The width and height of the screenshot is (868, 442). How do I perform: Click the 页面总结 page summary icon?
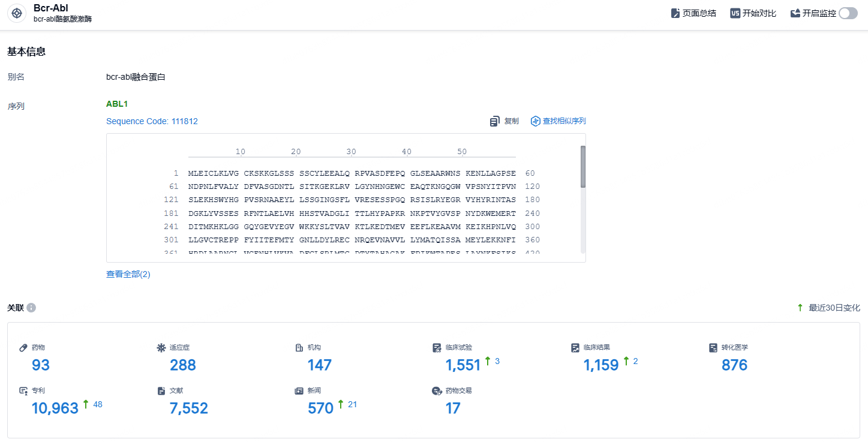(675, 13)
